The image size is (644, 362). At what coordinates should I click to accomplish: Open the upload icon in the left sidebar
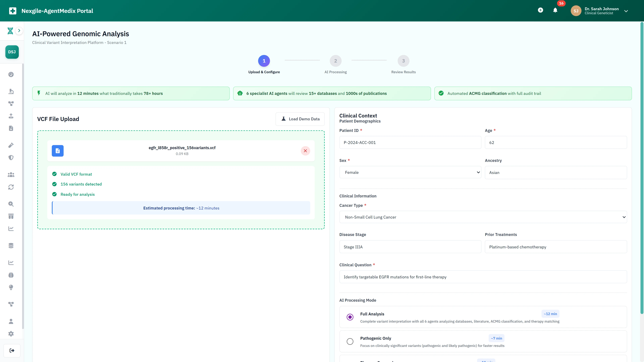pyautogui.click(x=11, y=116)
